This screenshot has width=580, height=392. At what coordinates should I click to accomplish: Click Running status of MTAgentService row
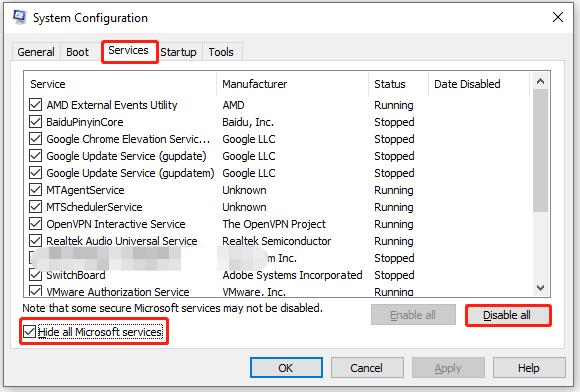coord(394,190)
